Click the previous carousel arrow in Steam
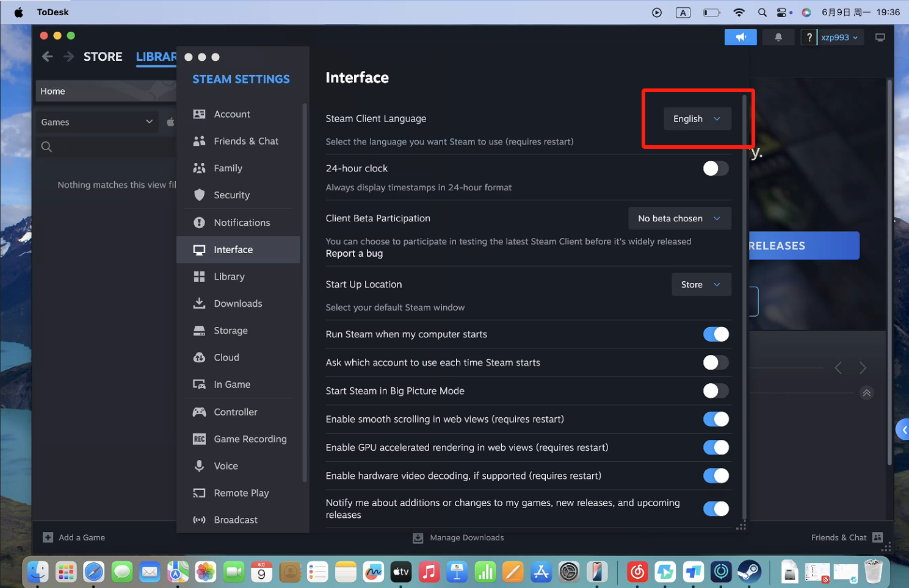909x588 pixels. pos(838,368)
